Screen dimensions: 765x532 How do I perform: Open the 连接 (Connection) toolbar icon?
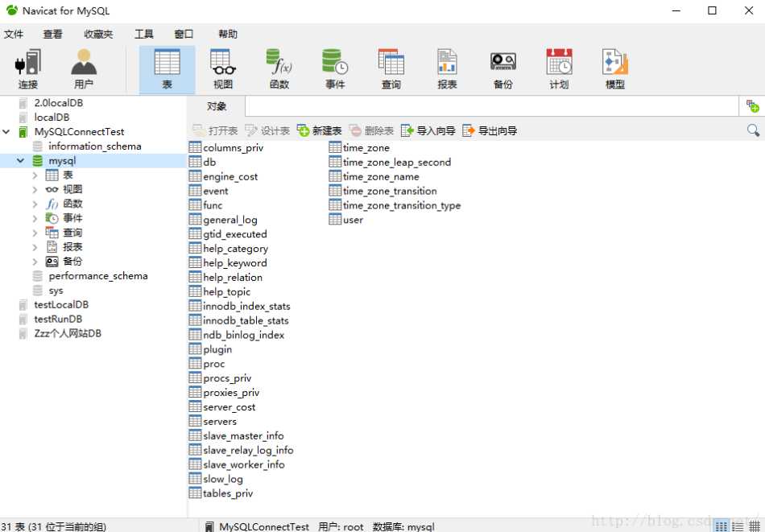[28, 70]
